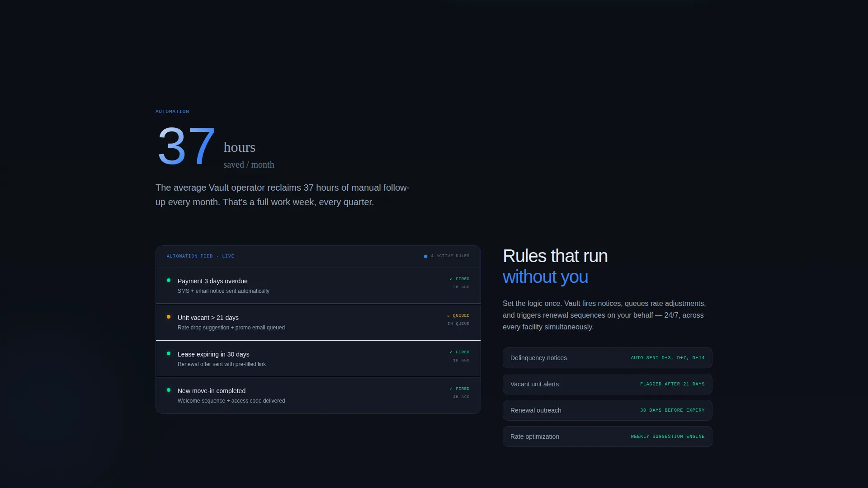The height and width of the screenshot is (488, 868).
Task: Select the Renewal outreach rule card
Action: click(607, 410)
